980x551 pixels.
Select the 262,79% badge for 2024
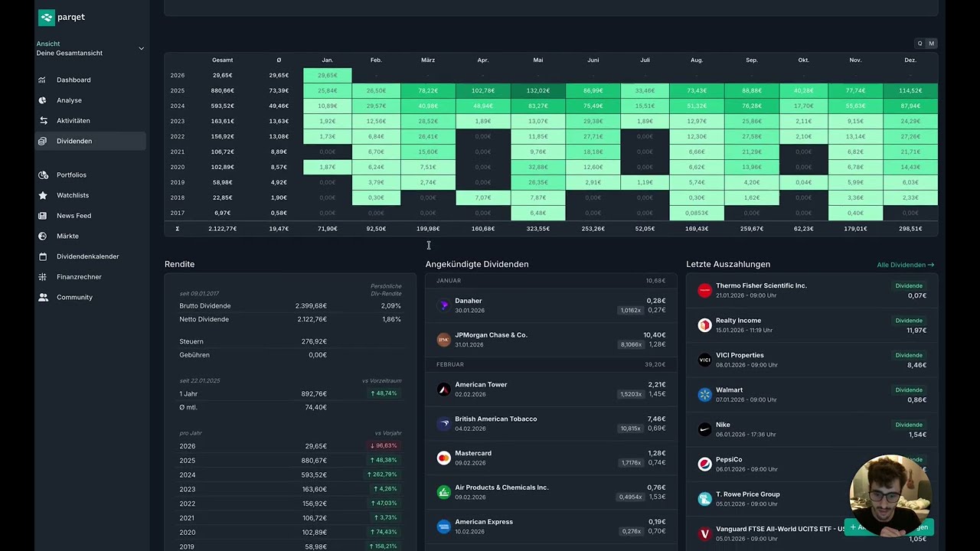coord(384,474)
